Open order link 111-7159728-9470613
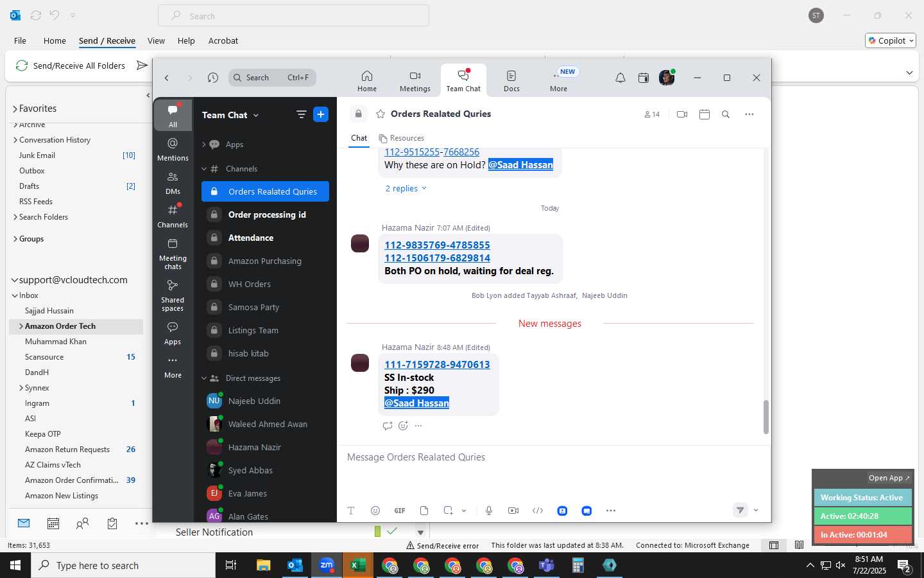This screenshot has width=924, height=578. 437,365
